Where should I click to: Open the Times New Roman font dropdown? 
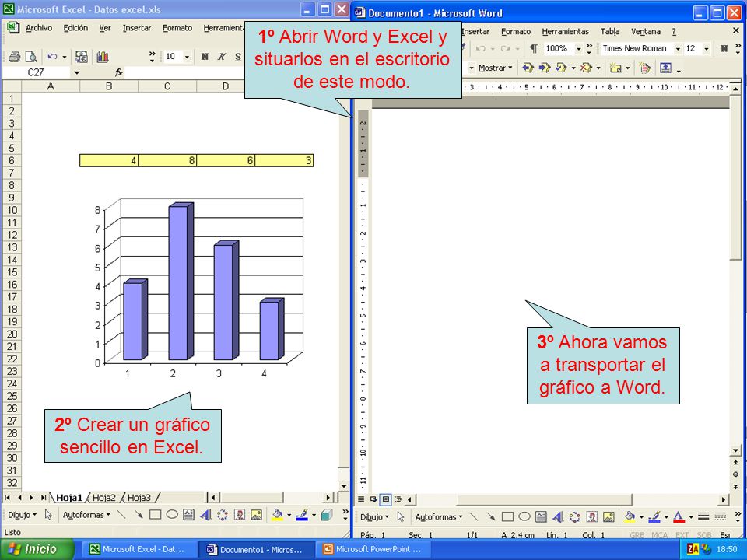(678, 48)
